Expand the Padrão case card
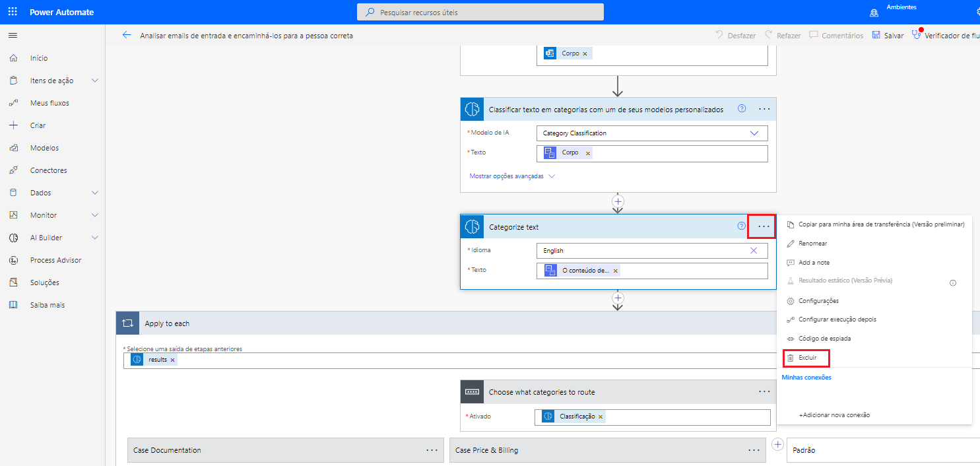 883,450
